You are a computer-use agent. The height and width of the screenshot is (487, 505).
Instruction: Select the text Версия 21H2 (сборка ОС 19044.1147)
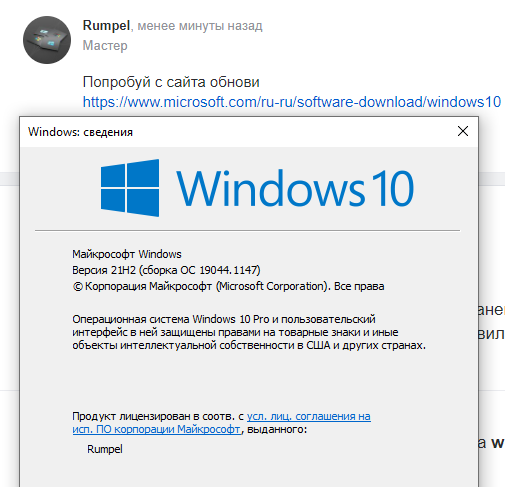point(166,270)
